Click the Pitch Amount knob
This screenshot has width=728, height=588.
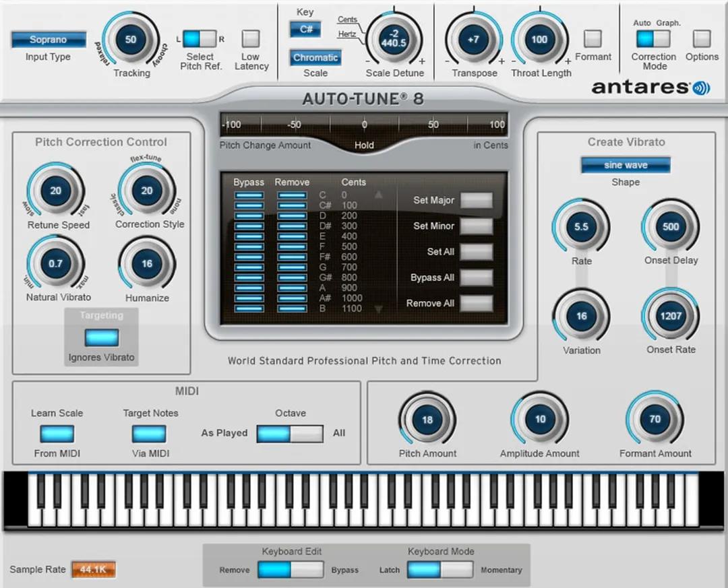click(x=427, y=419)
